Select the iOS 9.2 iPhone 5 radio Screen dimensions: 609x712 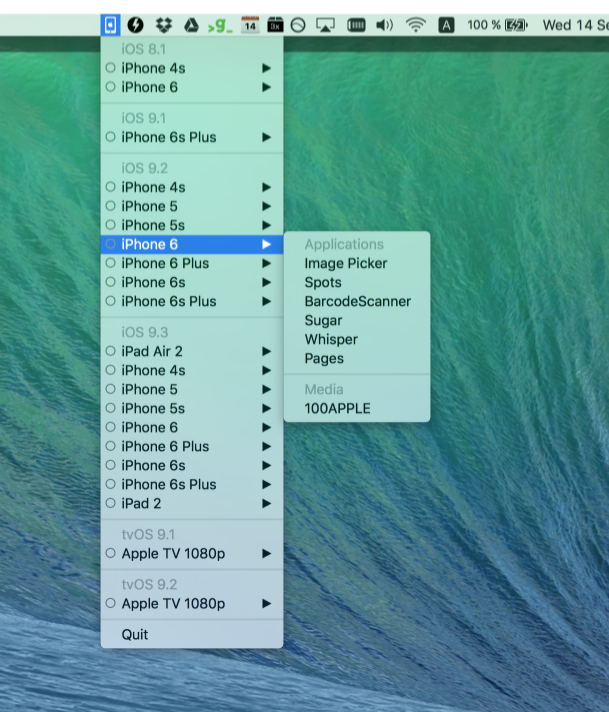(110, 206)
